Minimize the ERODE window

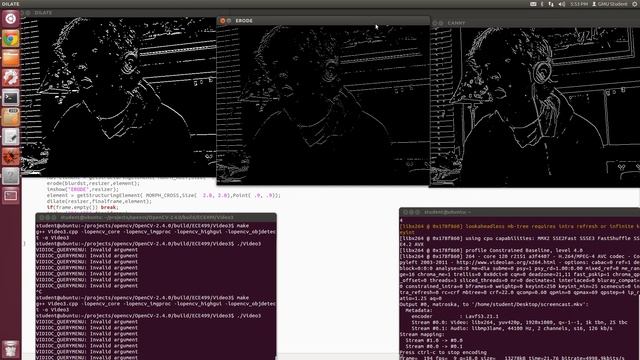229,20
